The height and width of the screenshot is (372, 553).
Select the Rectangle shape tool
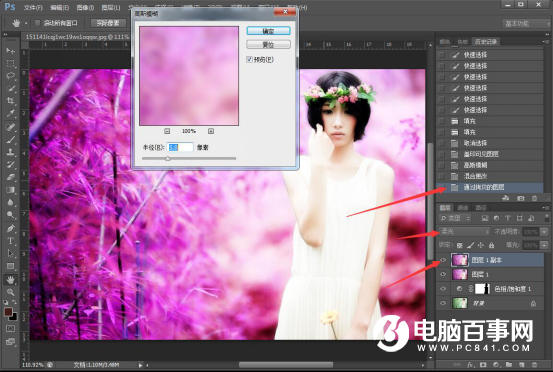[x=10, y=266]
